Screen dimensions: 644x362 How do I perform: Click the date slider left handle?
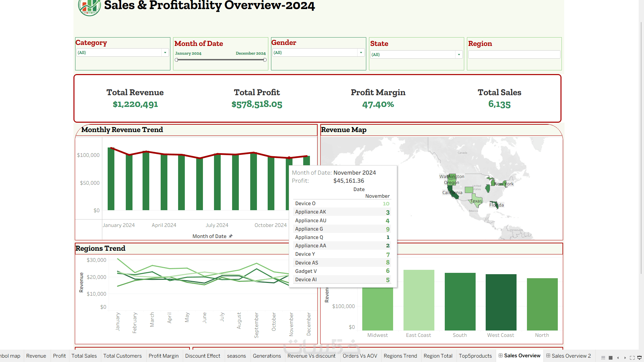[x=176, y=60]
